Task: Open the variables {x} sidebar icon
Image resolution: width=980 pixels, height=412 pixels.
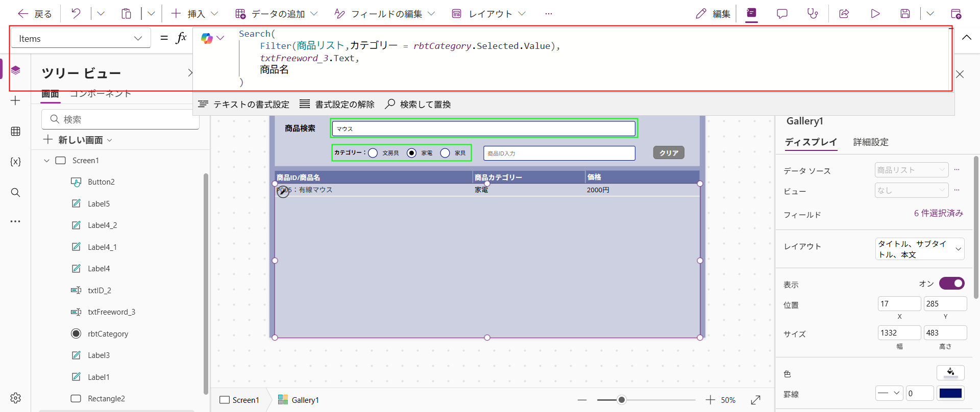Action: tap(15, 162)
